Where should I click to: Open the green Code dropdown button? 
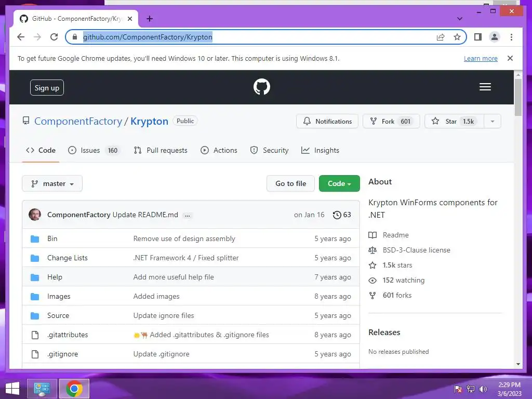[x=339, y=183]
